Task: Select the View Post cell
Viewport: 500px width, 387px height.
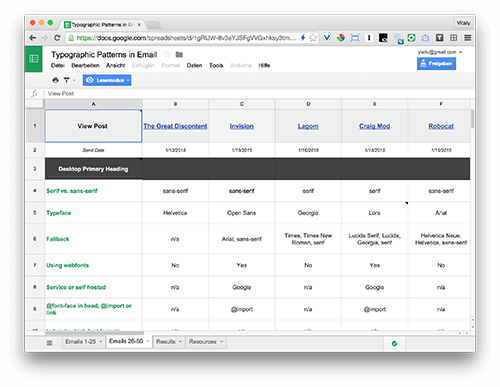Action: point(93,126)
